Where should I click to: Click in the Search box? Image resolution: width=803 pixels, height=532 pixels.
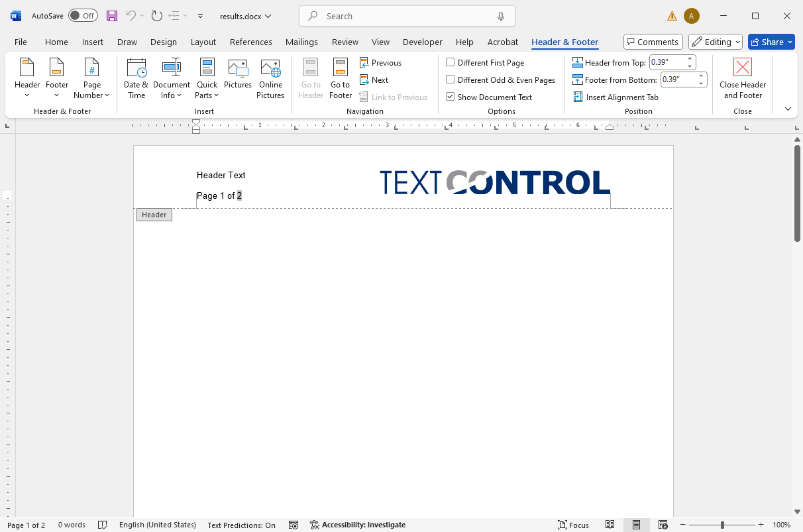point(407,16)
